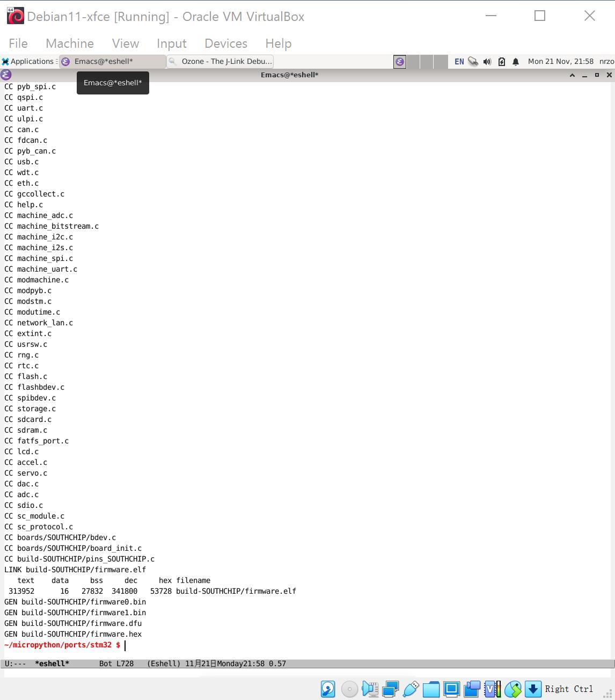Open the audio settings status icon
This screenshot has height=700, width=615.
(370, 689)
